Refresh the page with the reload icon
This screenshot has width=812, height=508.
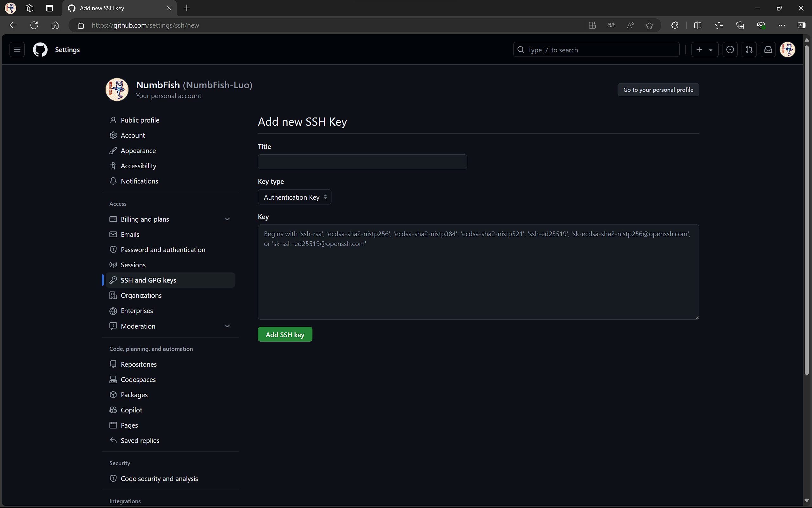click(x=34, y=25)
